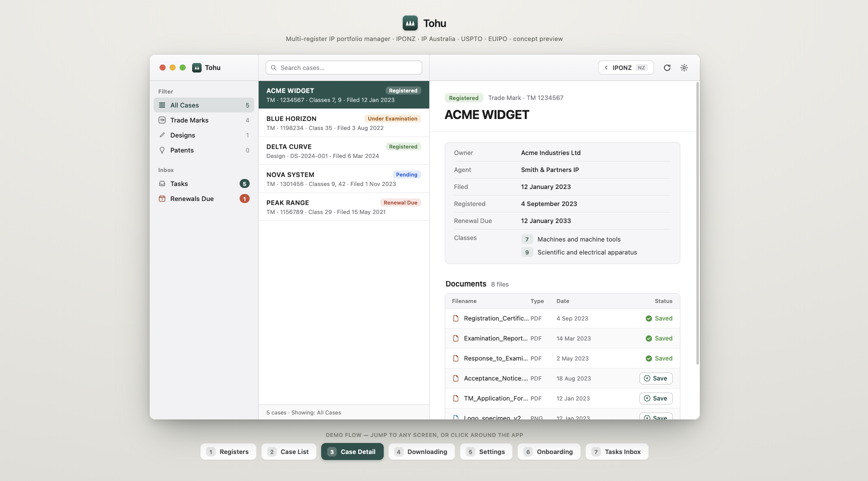This screenshot has height=481, width=868.
Task: Click the refresh icon in the toolbar
Action: pos(667,68)
